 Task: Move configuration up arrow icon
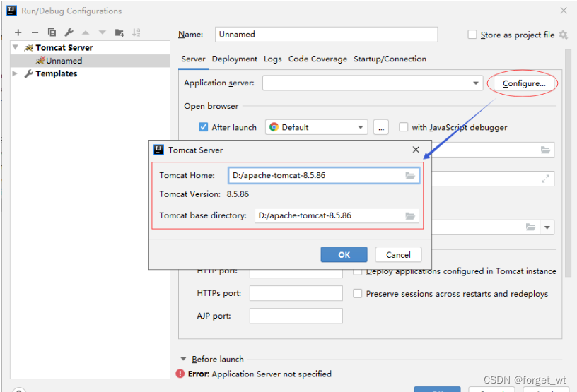point(86,32)
